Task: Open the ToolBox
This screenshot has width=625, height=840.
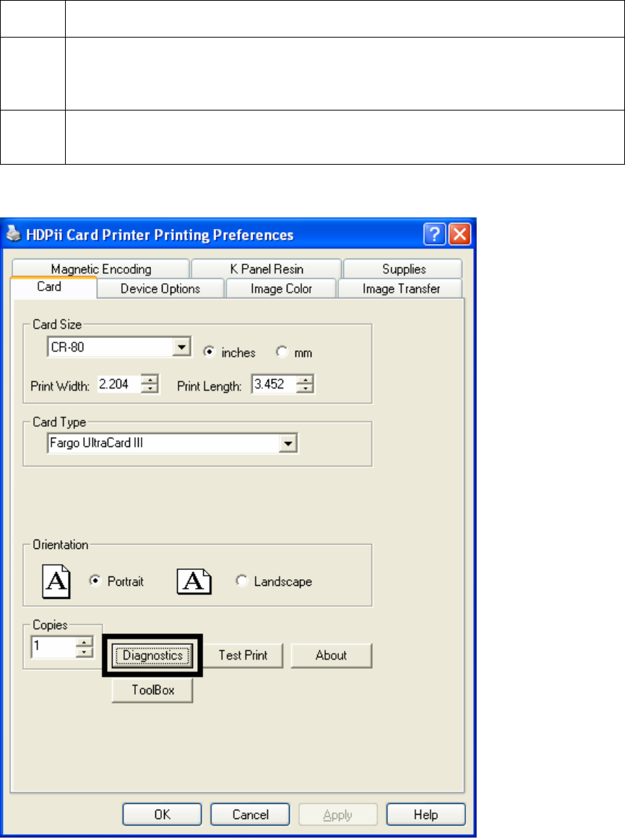Action: [152, 690]
